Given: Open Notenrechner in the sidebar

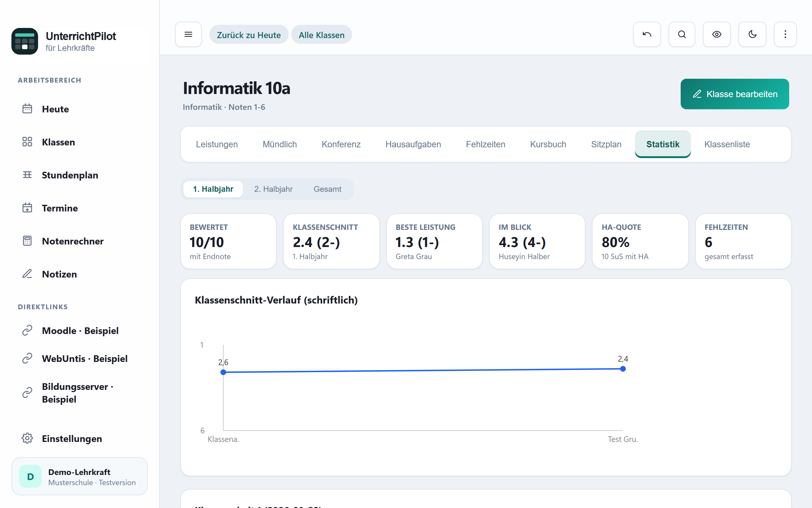Looking at the screenshot, I should 80,241.
